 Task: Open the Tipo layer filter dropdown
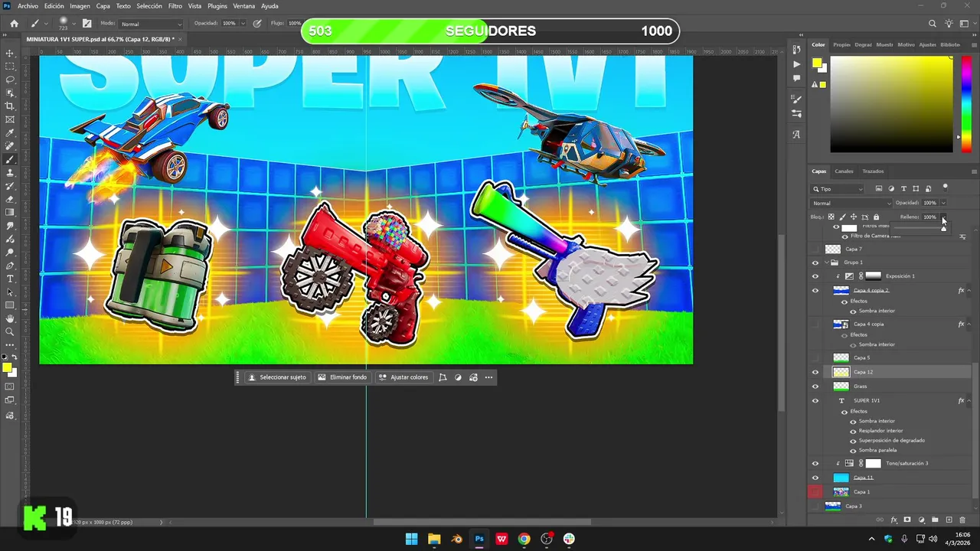838,188
